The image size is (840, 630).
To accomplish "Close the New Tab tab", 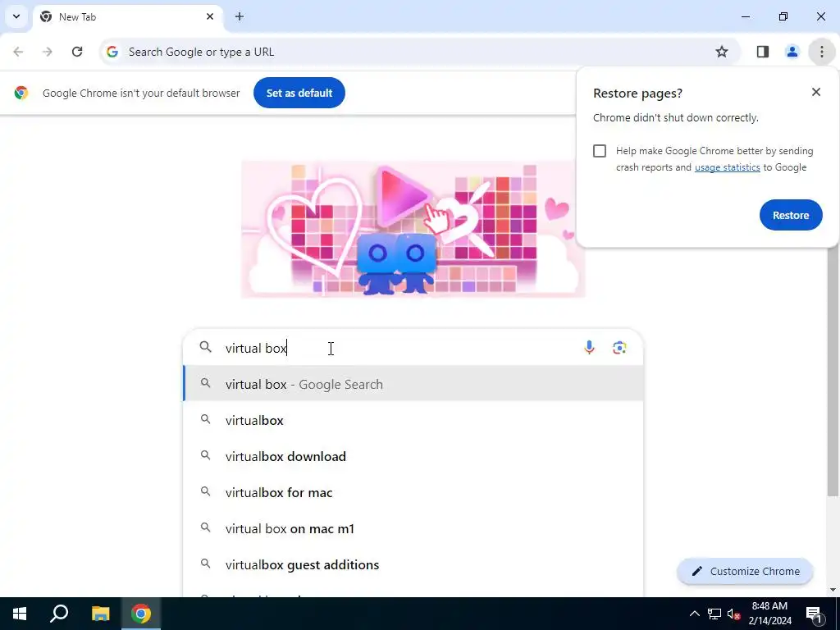I will click(x=210, y=16).
